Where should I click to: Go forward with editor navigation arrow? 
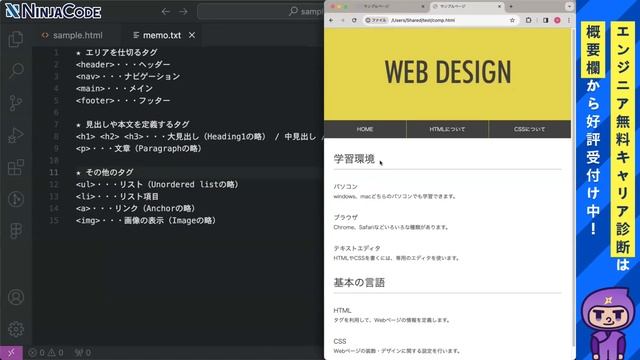pos(183,11)
